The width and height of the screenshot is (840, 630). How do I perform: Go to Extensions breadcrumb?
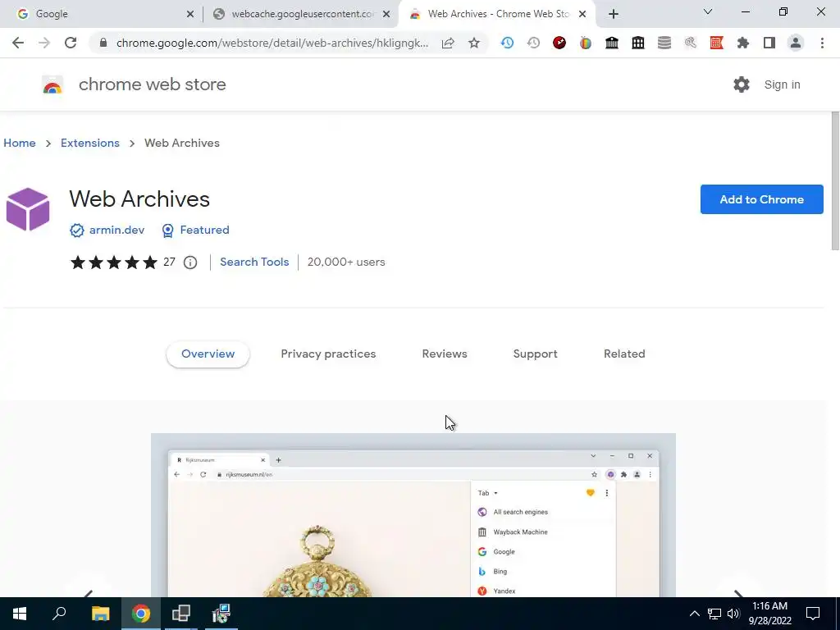click(90, 143)
